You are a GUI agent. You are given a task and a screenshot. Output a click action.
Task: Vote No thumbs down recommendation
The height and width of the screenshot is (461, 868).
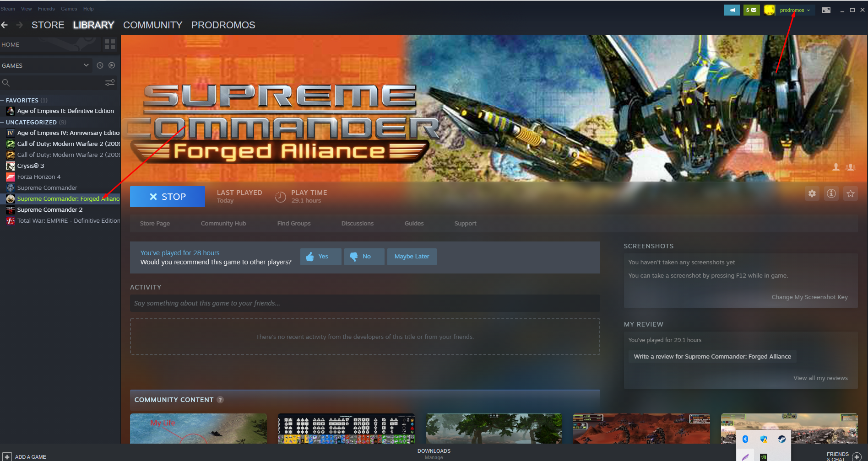coord(364,257)
